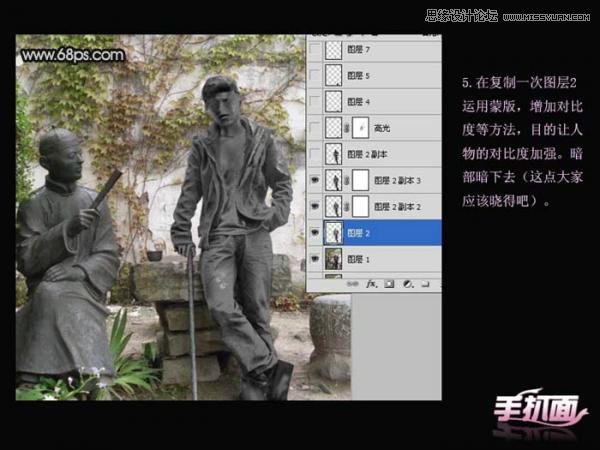Image resolution: width=600 pixels, height=450 pixels.
Task: Create a new fill or adjustment layer
Action: point(408,284)
